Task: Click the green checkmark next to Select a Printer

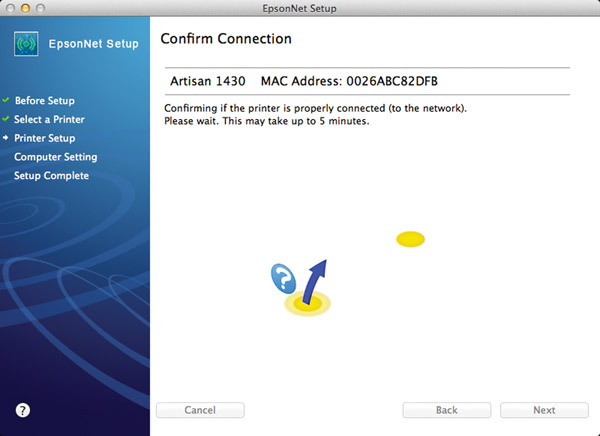Action: 6,119
